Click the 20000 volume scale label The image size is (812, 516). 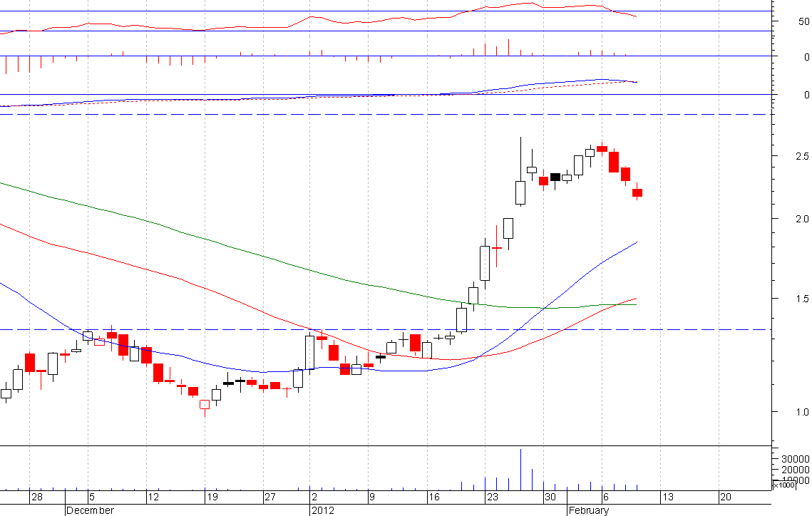click(x=796, y=470)
